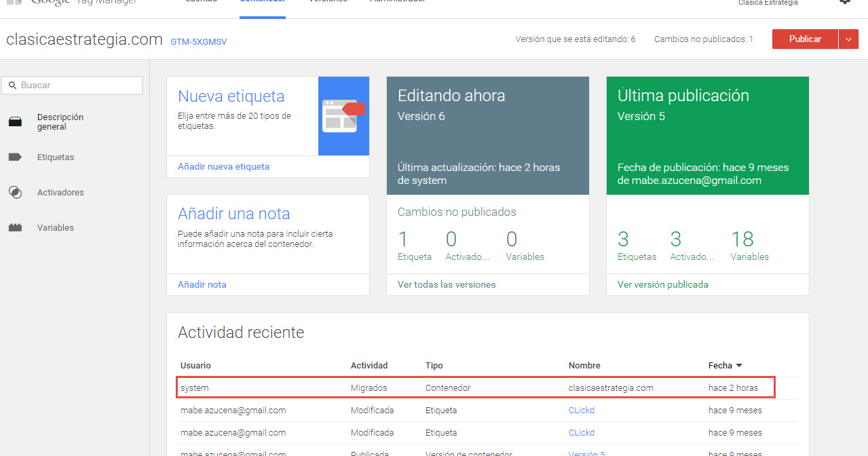Click clasicaestrategia.com in the activity table

pos(611,388)
